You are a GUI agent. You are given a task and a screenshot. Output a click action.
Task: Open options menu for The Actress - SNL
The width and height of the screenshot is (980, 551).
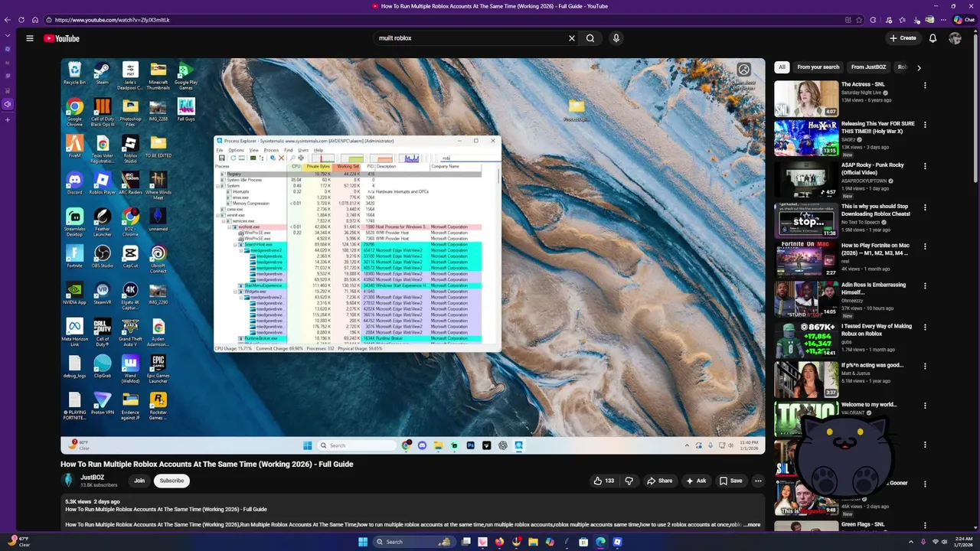pos(925,86)
